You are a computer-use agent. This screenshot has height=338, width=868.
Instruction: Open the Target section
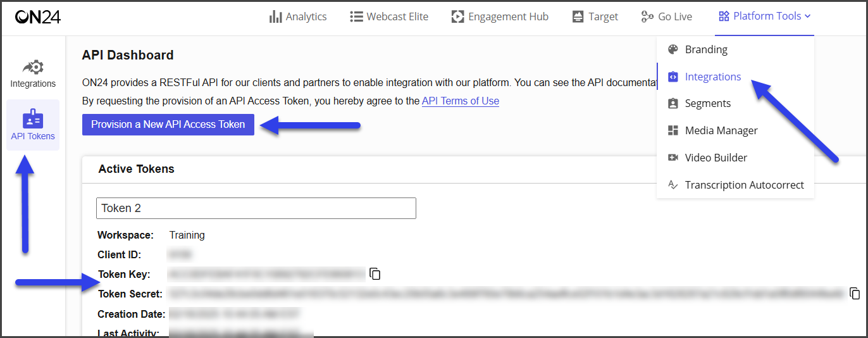[595, 16]
